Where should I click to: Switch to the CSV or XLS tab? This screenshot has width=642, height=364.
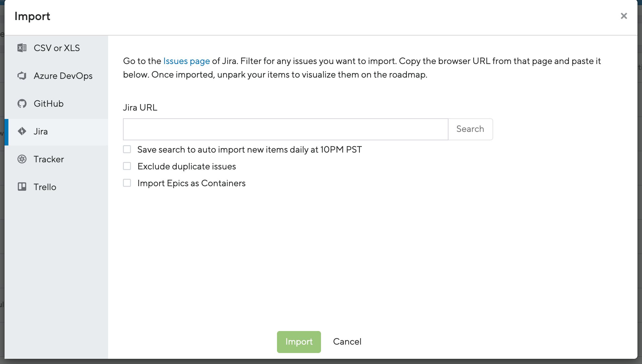click(x=57, y=48)
